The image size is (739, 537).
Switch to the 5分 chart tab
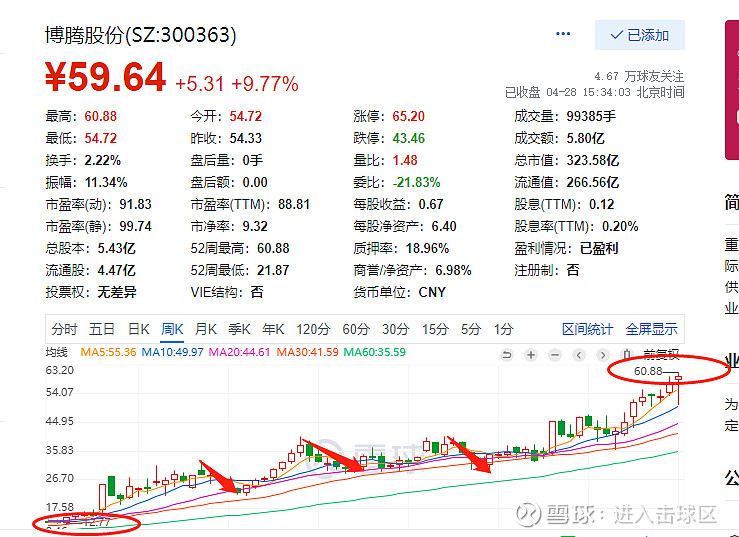pyautogui.click(x=471, y=329)
